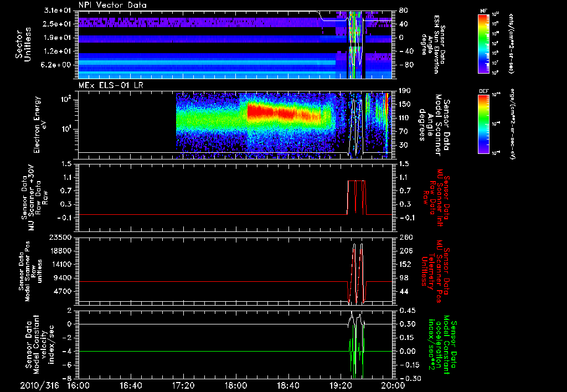Click the '0.45' acceleration tick label
Image resolution: width=567 pixels, height=392 pixels.
coord(408,311)
